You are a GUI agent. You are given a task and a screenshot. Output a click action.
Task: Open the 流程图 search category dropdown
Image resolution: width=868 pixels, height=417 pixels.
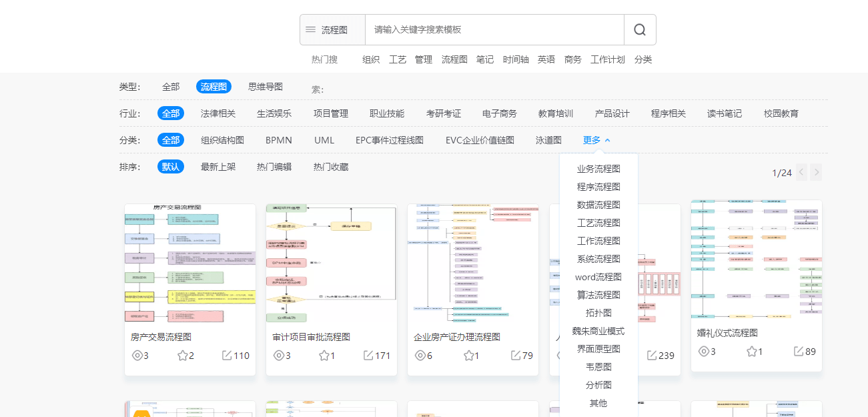coord(332,29)
